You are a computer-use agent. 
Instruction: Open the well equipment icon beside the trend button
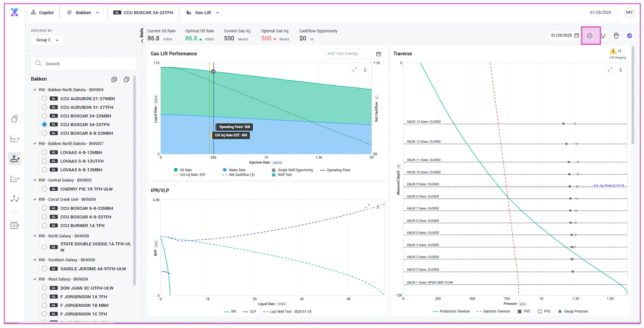coord(616,36)
